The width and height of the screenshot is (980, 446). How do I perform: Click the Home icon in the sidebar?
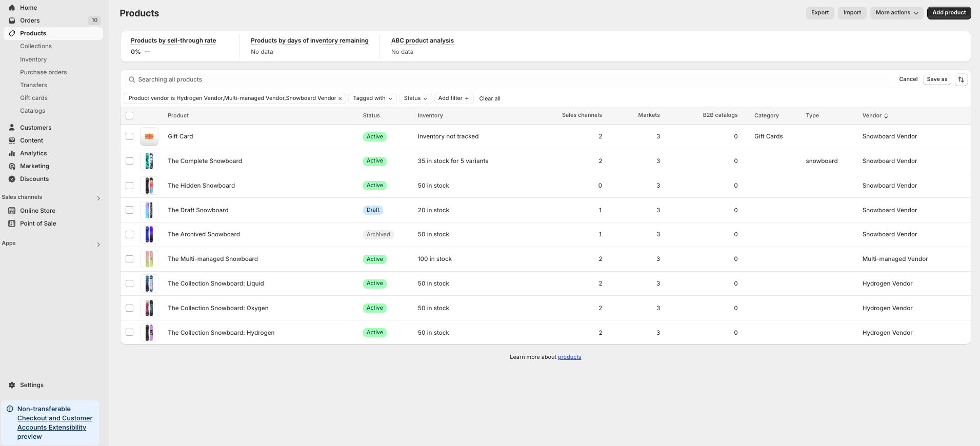(x=12, y=8)
